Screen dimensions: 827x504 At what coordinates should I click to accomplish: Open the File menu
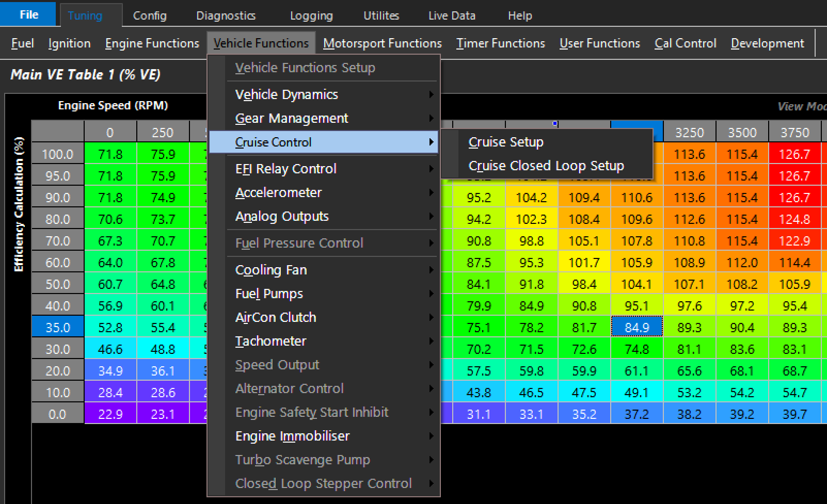pos(28,14)
